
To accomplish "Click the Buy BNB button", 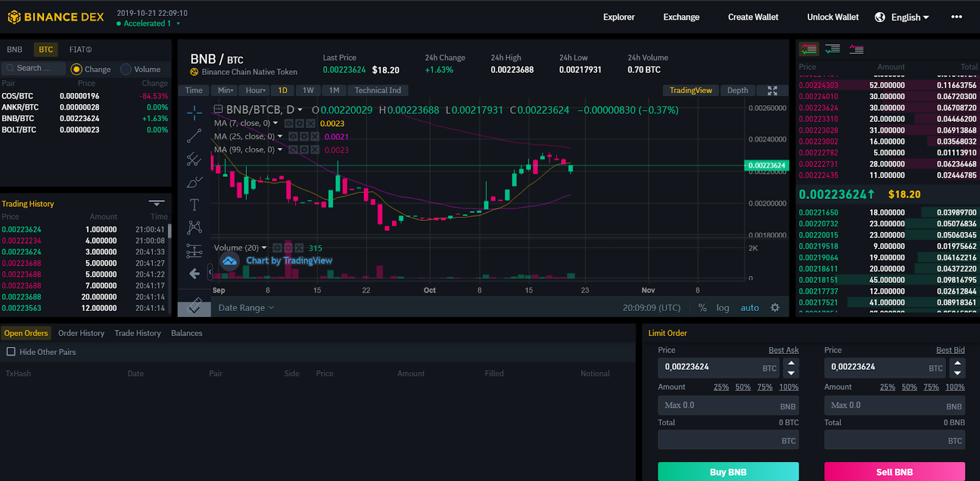I will [728, 472].
